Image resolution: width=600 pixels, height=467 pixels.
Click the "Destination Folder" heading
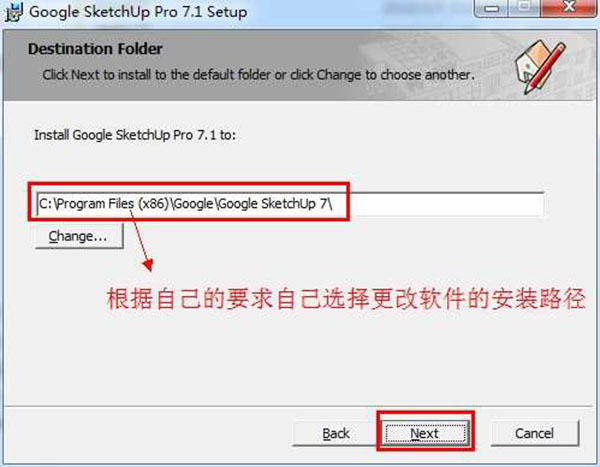95,49
